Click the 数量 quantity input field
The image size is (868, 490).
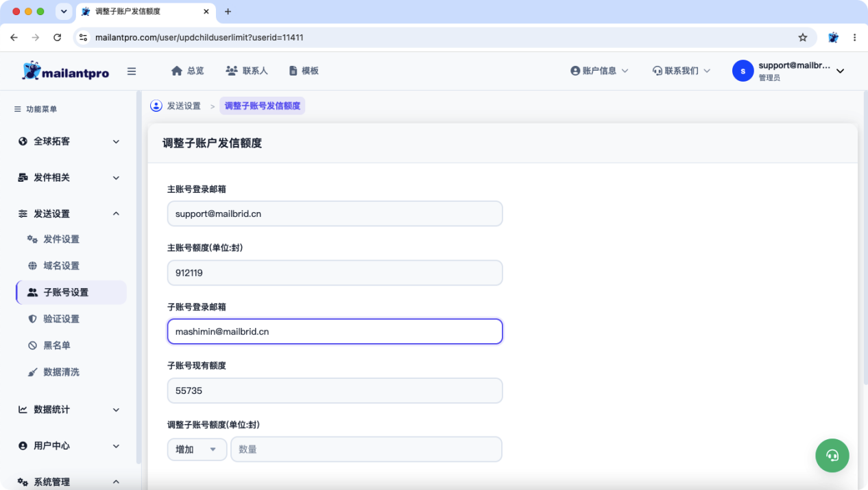tap(366, 450)
